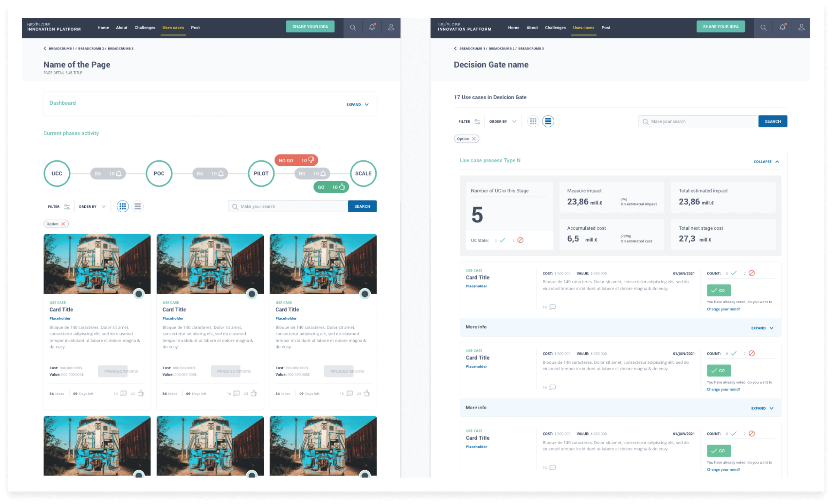Switch to grid view on Decision Gate page
Viewport: 832px width, 504px height.
coord(533,121)
